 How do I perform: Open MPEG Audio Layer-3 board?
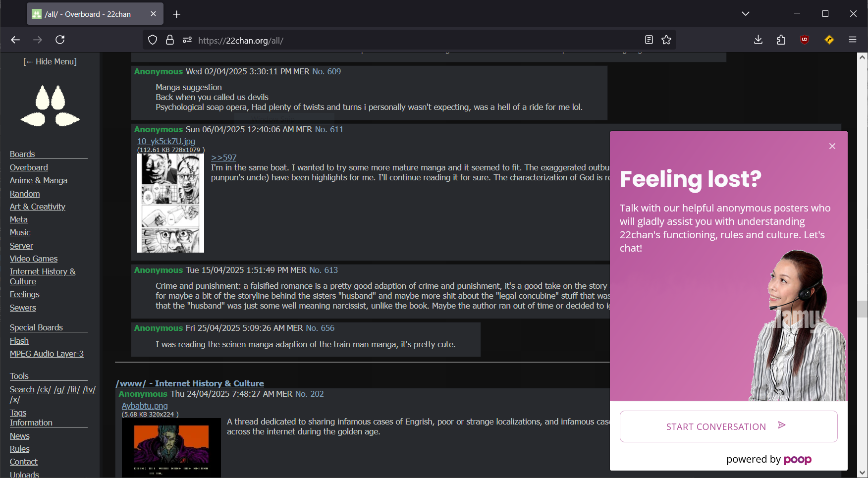[x=47, y=354]
